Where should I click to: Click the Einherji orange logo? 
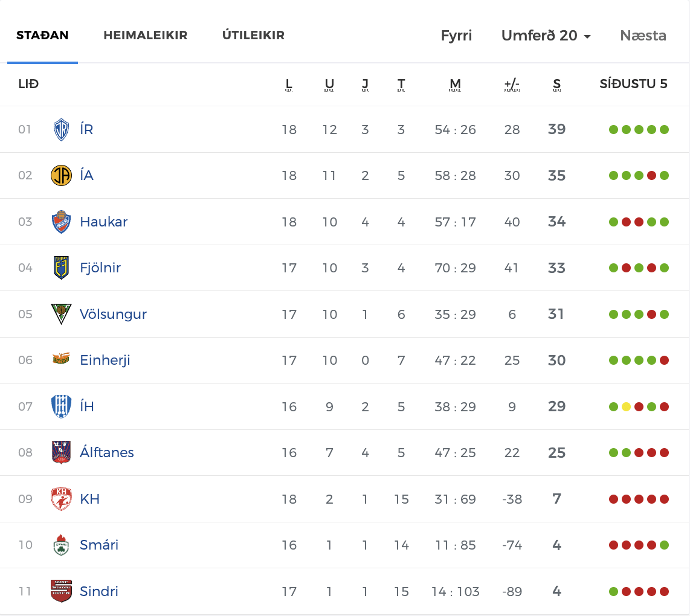(x=61, y=359)
